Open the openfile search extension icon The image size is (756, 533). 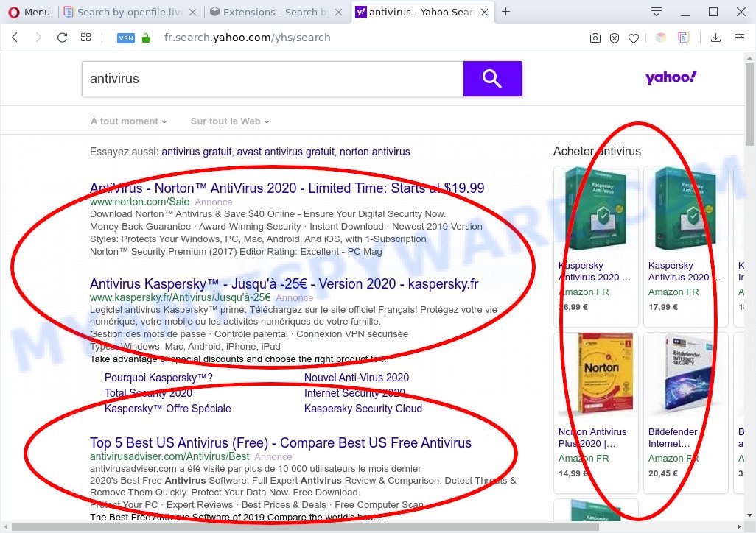[x=683, y=38]
